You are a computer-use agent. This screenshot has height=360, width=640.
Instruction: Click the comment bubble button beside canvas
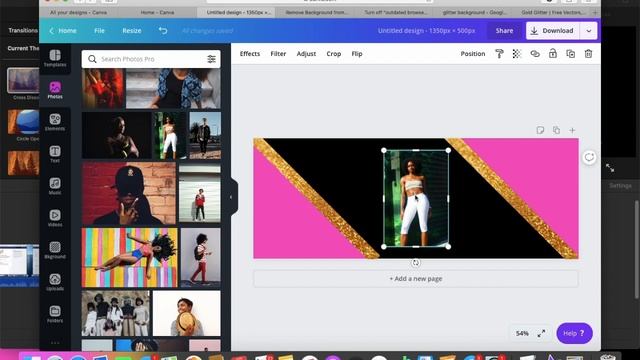589,157
